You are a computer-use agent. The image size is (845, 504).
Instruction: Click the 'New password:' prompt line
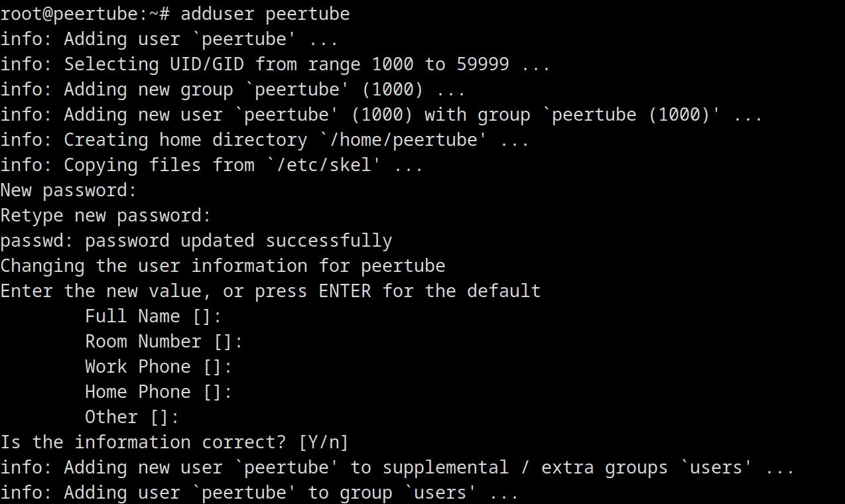point(68,190)
